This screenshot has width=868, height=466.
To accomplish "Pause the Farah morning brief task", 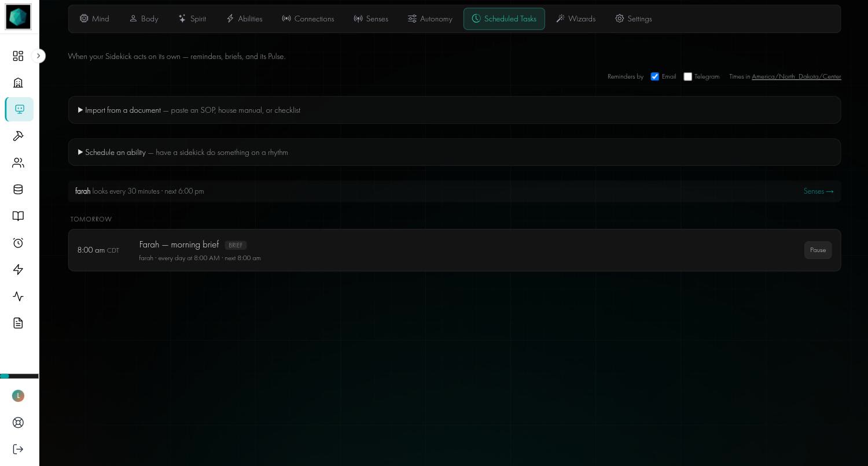I will (x=818, y=250).
